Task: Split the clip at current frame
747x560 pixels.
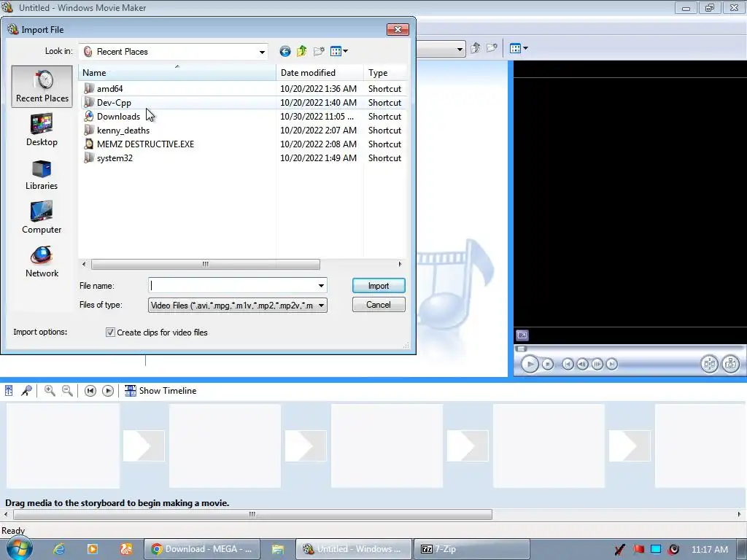Action: tap(709, 365)
